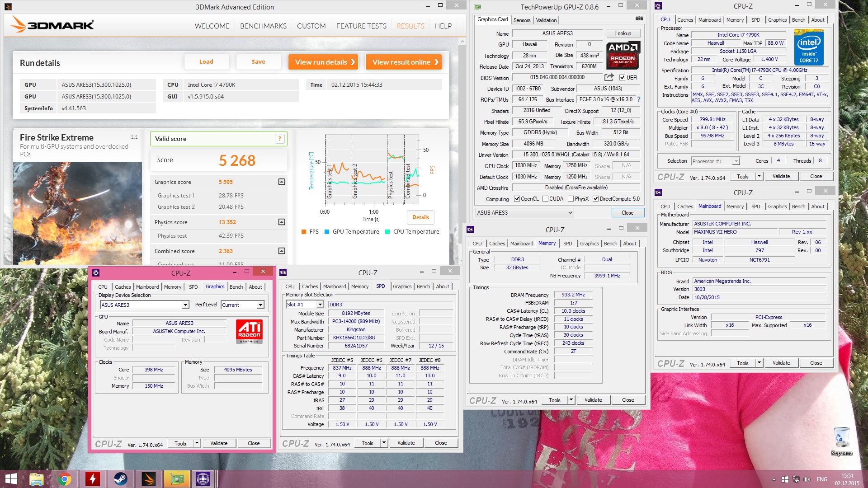Click View result online button
868x488 pixels.
click(x=404, y=62)
